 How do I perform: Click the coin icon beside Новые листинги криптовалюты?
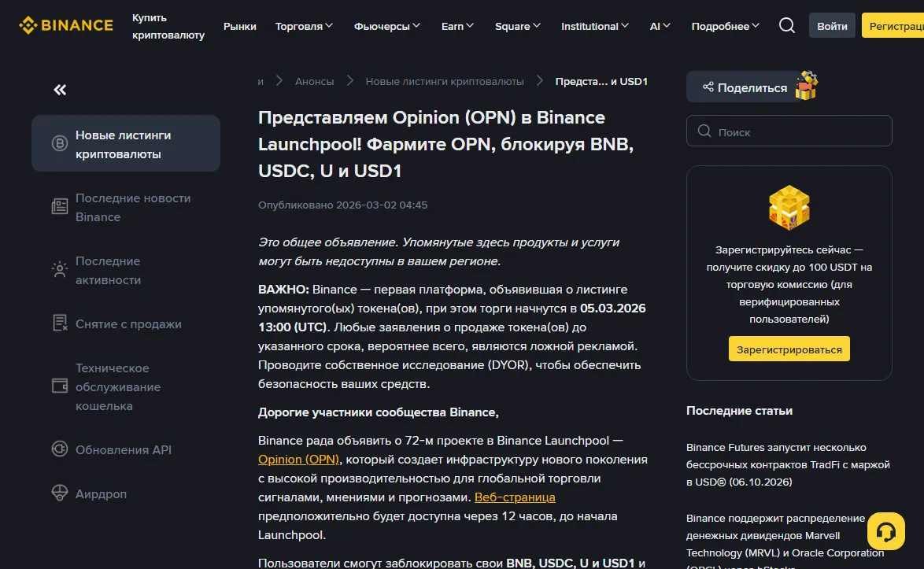pos(60,143)
